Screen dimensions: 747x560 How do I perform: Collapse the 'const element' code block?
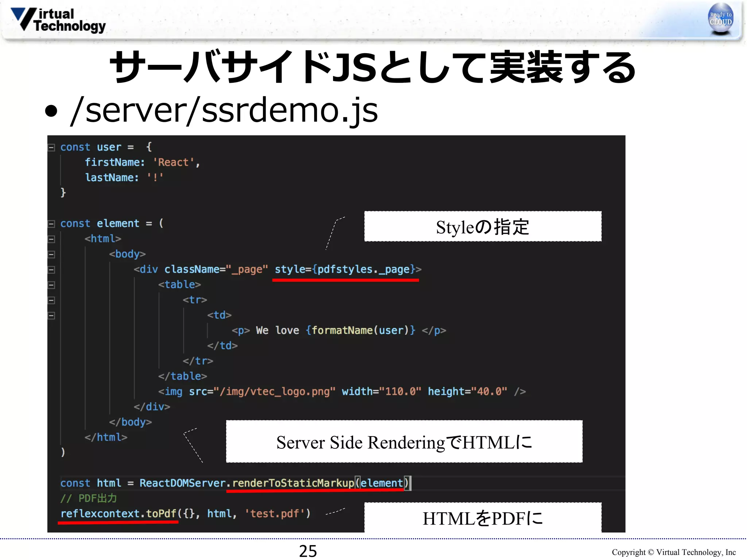(51, 224)
